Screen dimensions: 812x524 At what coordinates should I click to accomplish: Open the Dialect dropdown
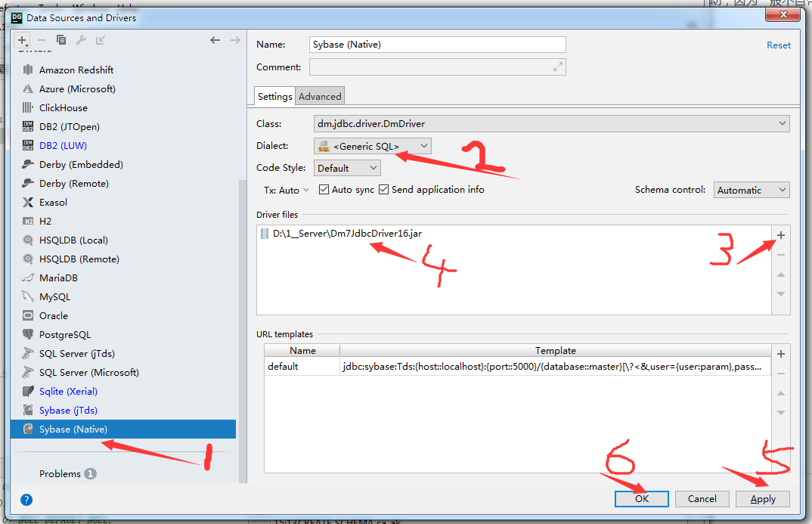372,146
